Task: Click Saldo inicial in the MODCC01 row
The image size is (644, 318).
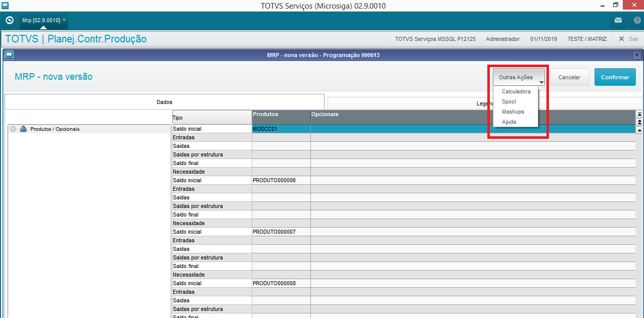Action: pyautogui.click(x=212, y=129)
